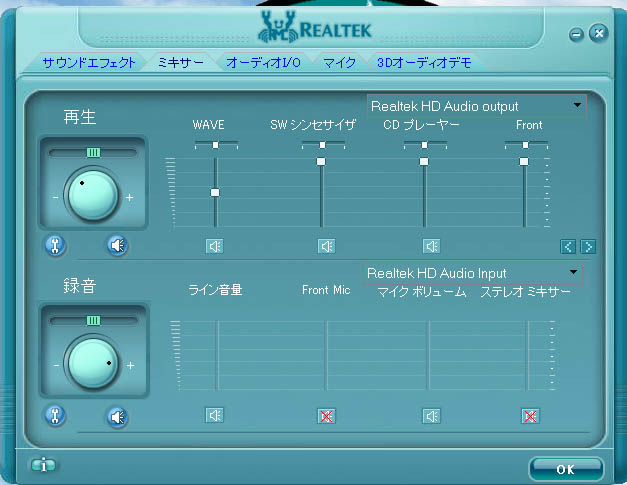The height and width of the screenshot is (485, 627).
Task: Click the playback volume minus sign
Action: coord(55,198)
